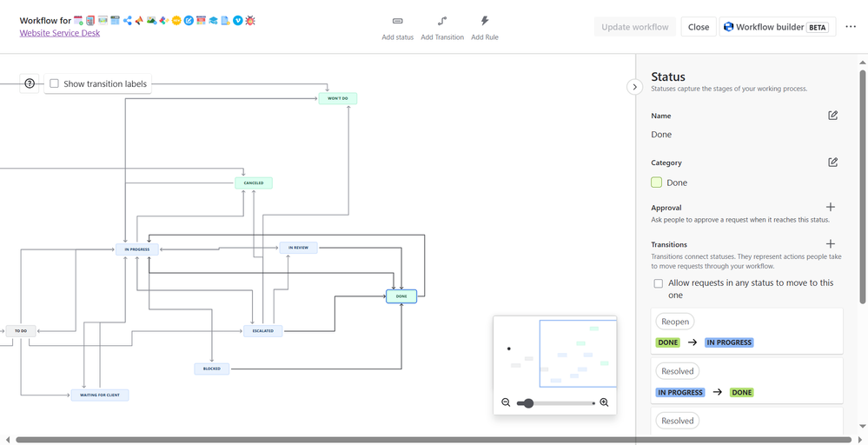Click the Close button
The image size is (868, 445).
click(x=699, y=27)
